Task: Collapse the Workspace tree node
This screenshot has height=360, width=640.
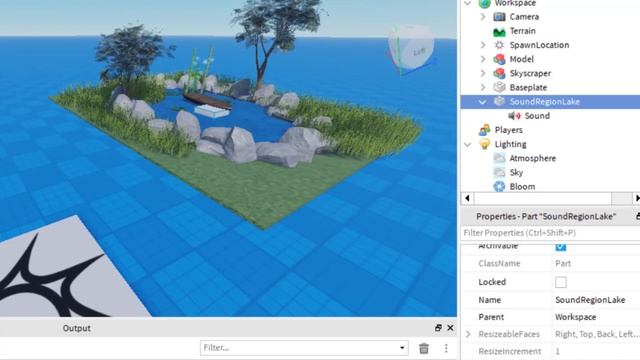Action: coord(468,3)
